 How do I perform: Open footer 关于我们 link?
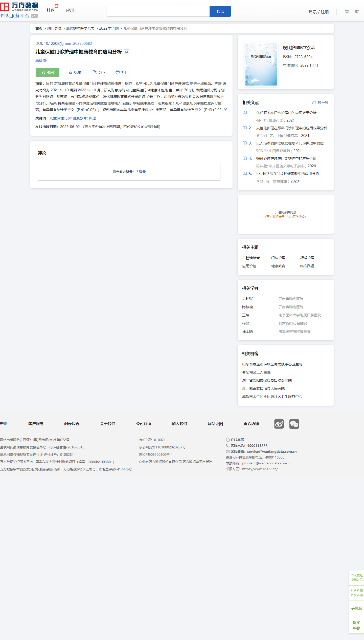108,424
